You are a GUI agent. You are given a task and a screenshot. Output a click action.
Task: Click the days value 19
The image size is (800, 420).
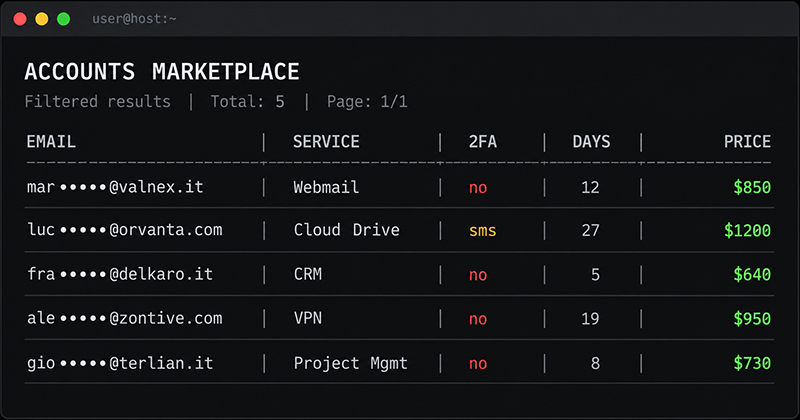[x=590, y=318]
